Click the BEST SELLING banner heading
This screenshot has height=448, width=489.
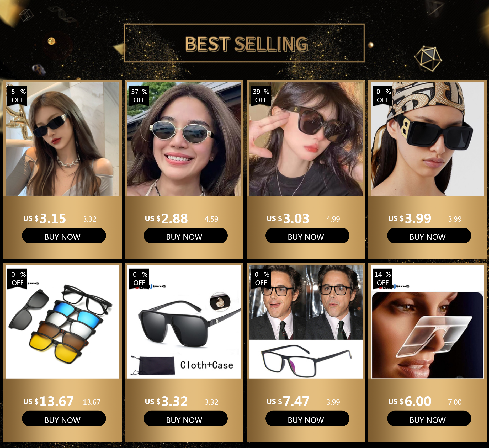coord(247,44)
